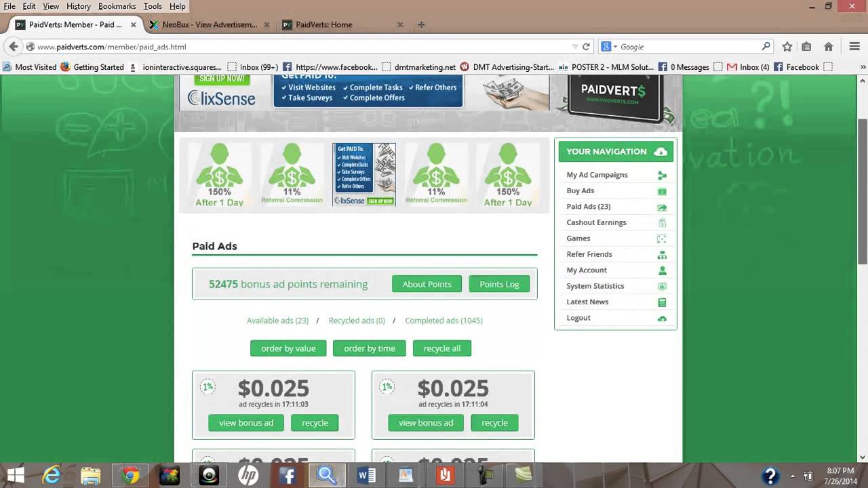Open the bookmarks list icon in toolbar

806,47
